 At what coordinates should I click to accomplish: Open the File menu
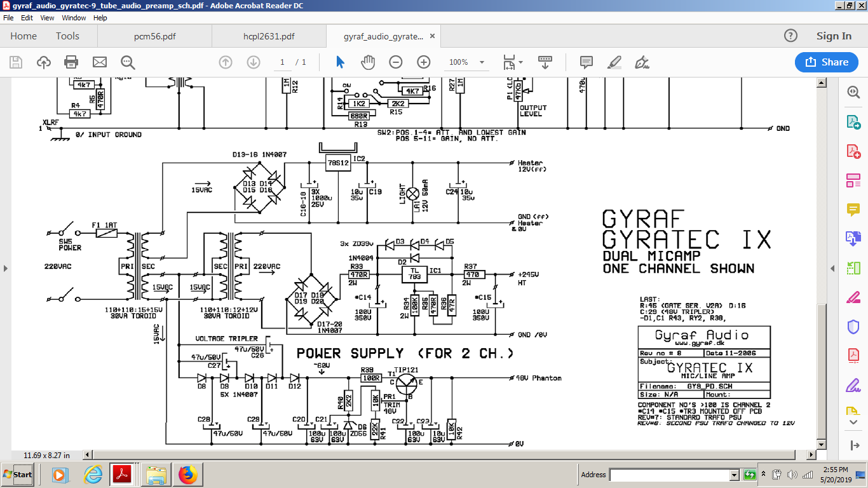pyautogui.click(x=8, y=18)
